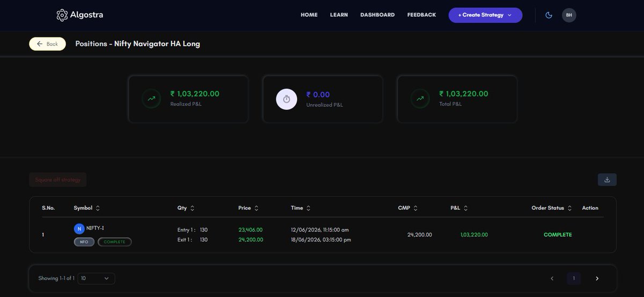The height and width of the screenshot is (297, 644).
Task: Click the S.No. column header
Action: pyautogui.click(x=48, y=208)
